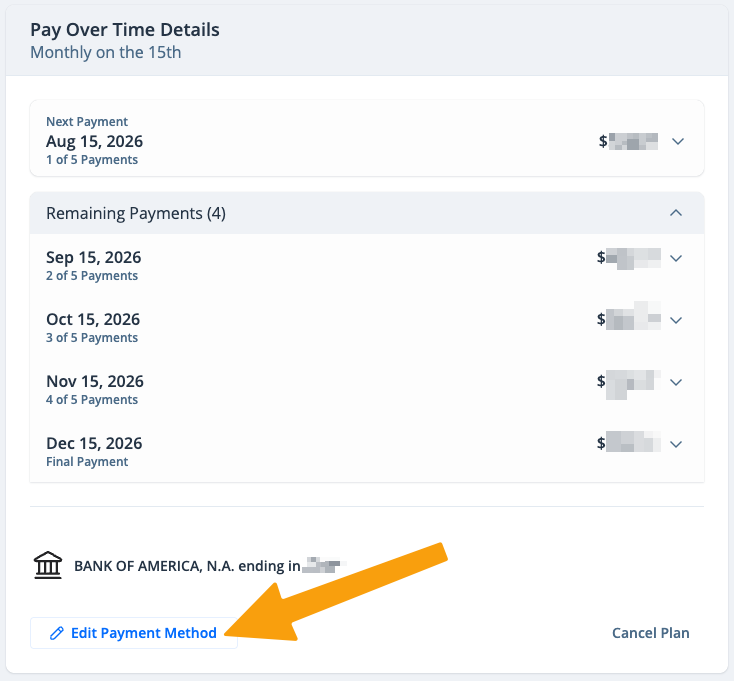This screenshot has height=681, width=734.
Task: Select the Remaining Payments (4) header
Action: point(367,213)
